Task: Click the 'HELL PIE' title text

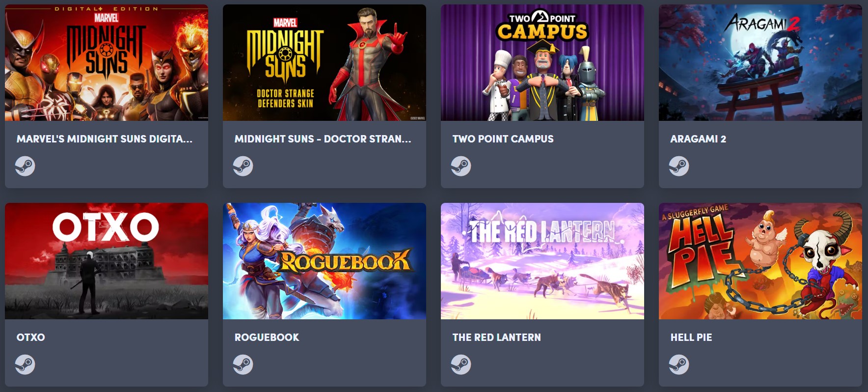Action: [691, 337]
